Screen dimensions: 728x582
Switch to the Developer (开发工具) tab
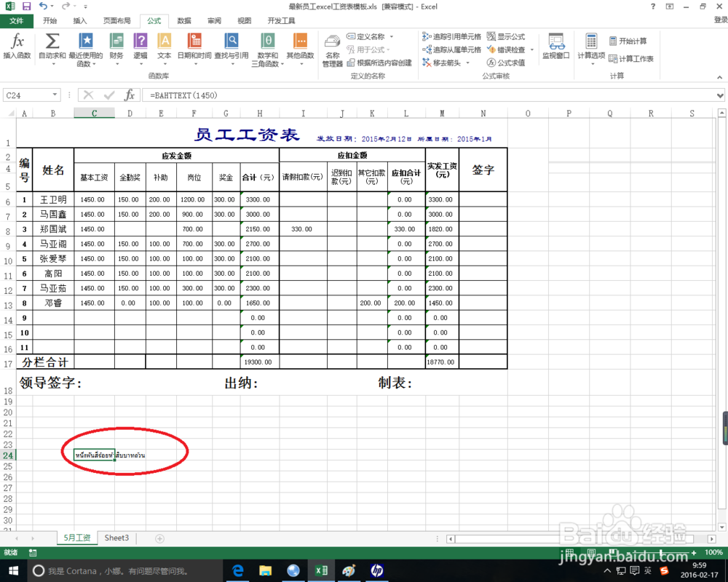click(x=281, y=20)
